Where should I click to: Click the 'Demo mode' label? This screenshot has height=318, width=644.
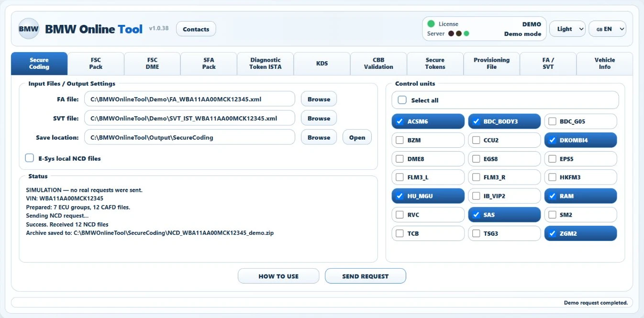[522, 34]
